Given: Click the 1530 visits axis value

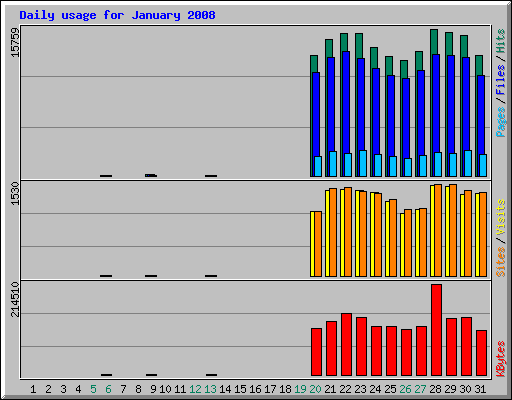Looking at the screenshot, I should coord(15,193).
